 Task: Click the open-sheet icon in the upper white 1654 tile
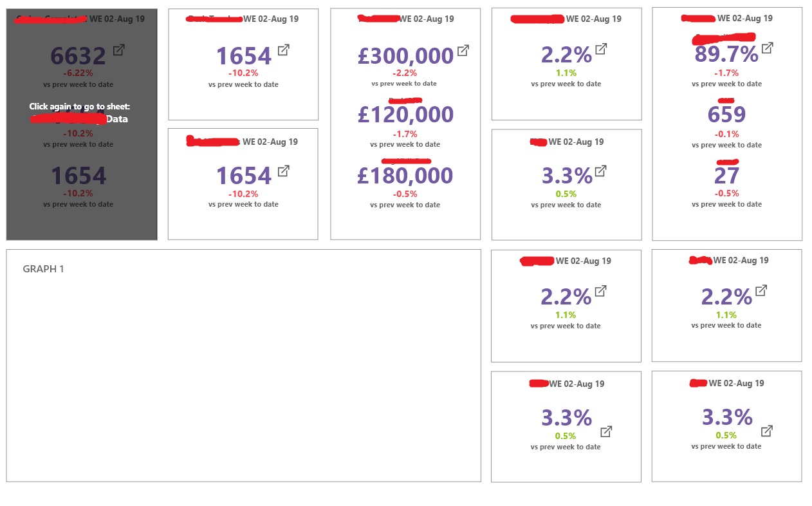(283, 50)
